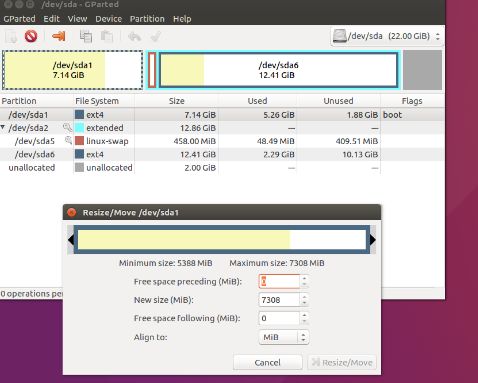This screenshot has width=478, height=383.
Task: Click cyan extended swatch for /dev/sda2
Action: 79,128
